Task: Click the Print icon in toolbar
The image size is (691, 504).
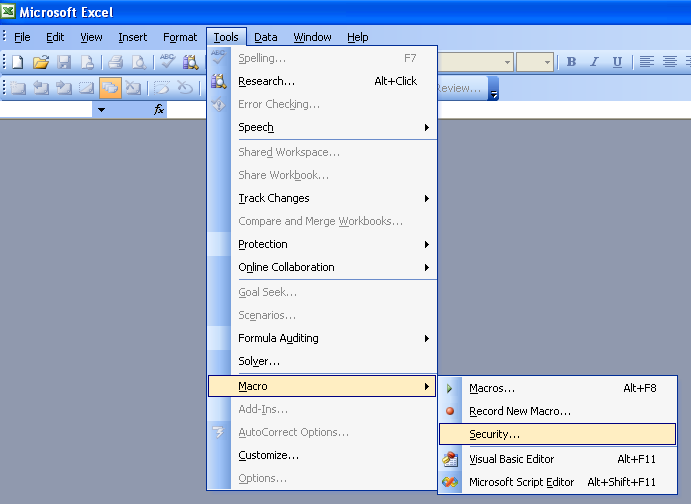Action: point(115,62)
